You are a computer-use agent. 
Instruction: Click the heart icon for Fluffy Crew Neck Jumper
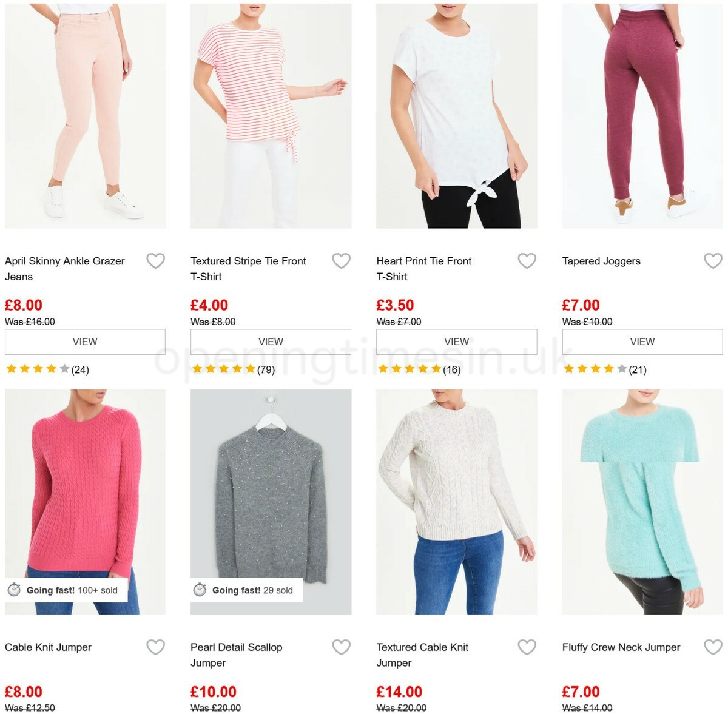tap(714, 647)
